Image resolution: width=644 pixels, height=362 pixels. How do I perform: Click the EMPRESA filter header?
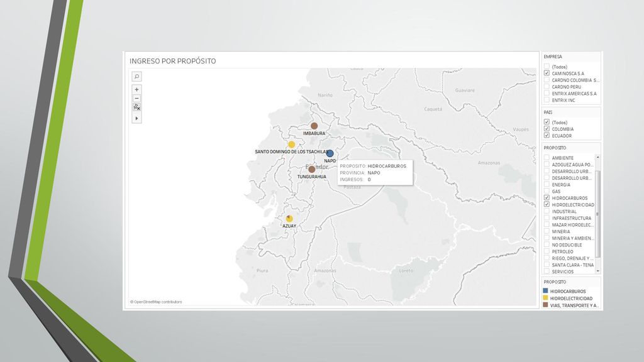(553, 57)
